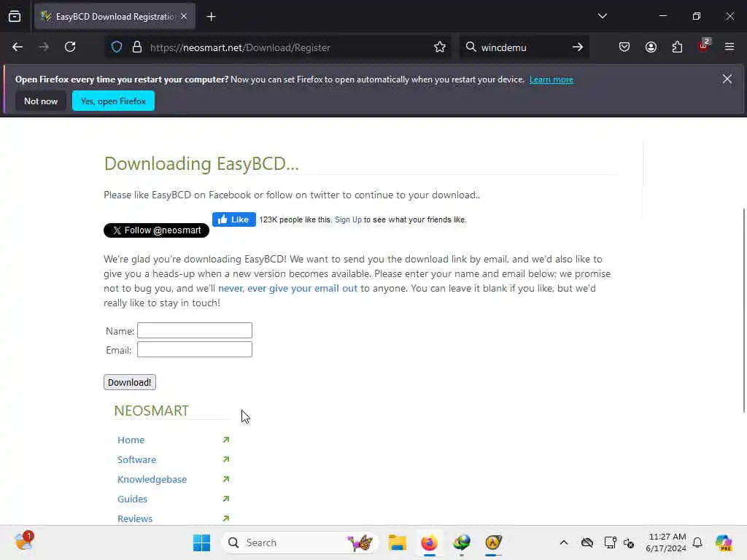This screenshot has width=747, height=560.
Task: Bookmark this page with the star
Action: (440, 47)
